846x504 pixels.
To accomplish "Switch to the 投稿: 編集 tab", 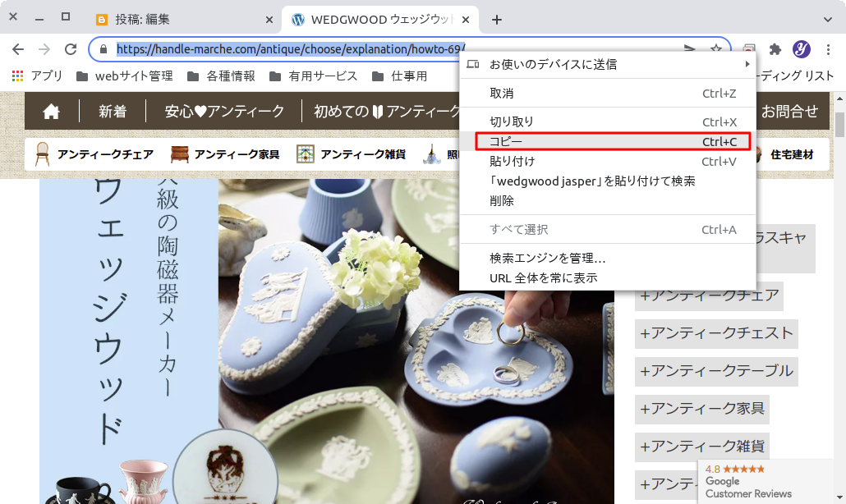I will 183,20.
